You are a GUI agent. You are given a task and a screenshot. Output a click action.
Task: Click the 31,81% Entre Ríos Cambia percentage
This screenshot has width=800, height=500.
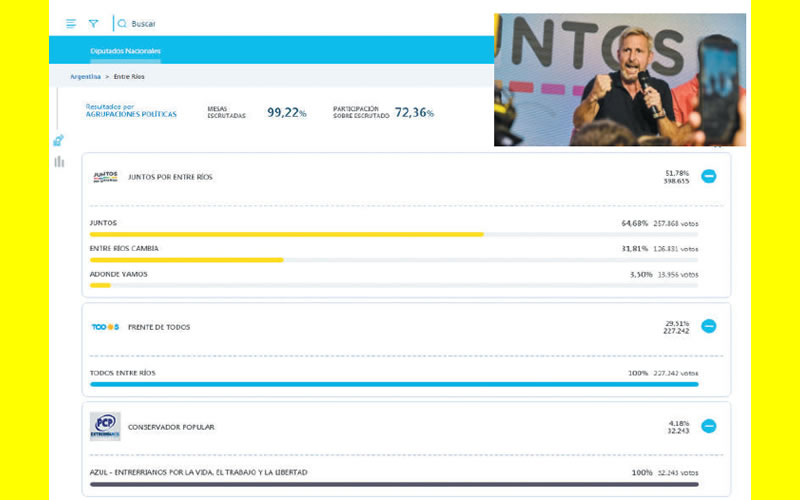pos(635,249)
